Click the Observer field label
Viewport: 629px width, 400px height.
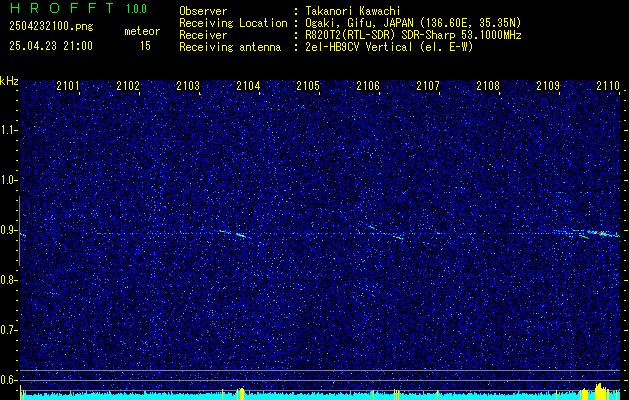point(203,11)
